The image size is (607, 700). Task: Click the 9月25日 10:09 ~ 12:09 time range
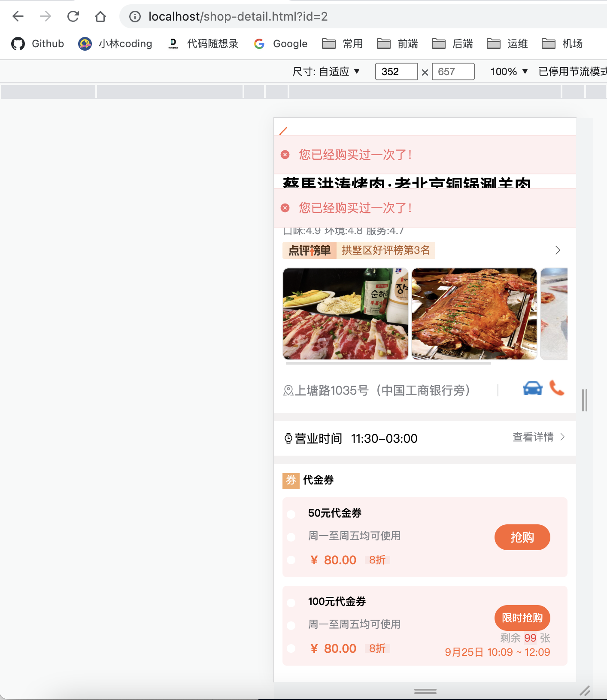pos(498,652)
